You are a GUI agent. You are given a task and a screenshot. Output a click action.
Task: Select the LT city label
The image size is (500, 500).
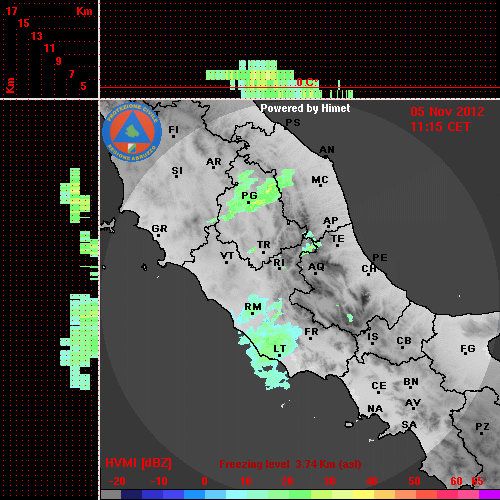280,349
